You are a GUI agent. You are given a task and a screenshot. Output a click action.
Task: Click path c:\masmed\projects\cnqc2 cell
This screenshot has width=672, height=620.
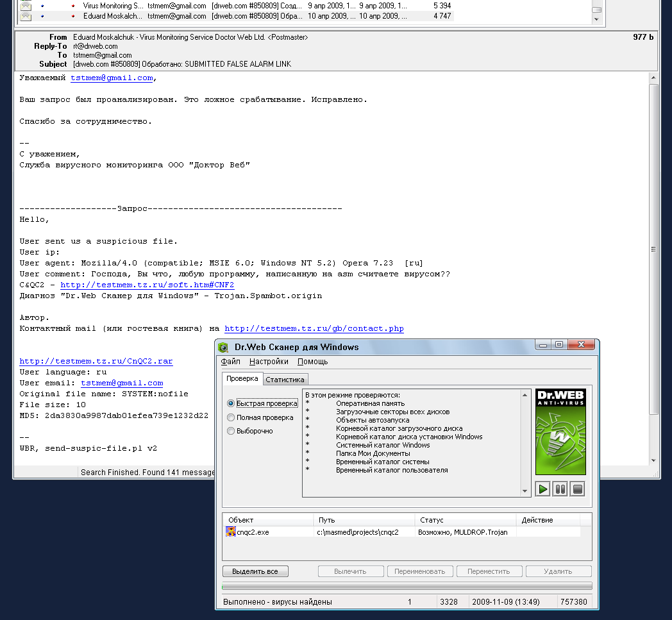[357, 532]
